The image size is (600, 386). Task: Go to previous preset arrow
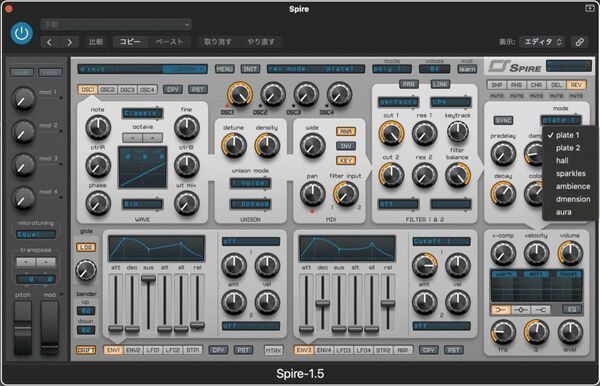[x=49, y=42]
